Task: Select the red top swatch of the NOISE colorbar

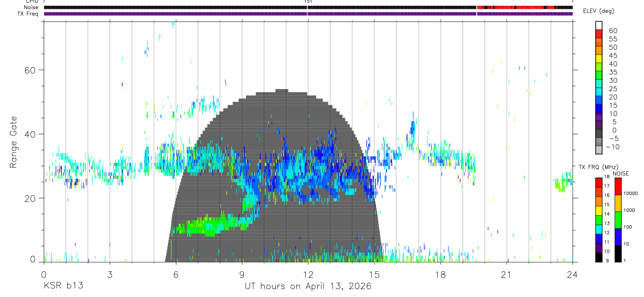Action: coord(618,187)
